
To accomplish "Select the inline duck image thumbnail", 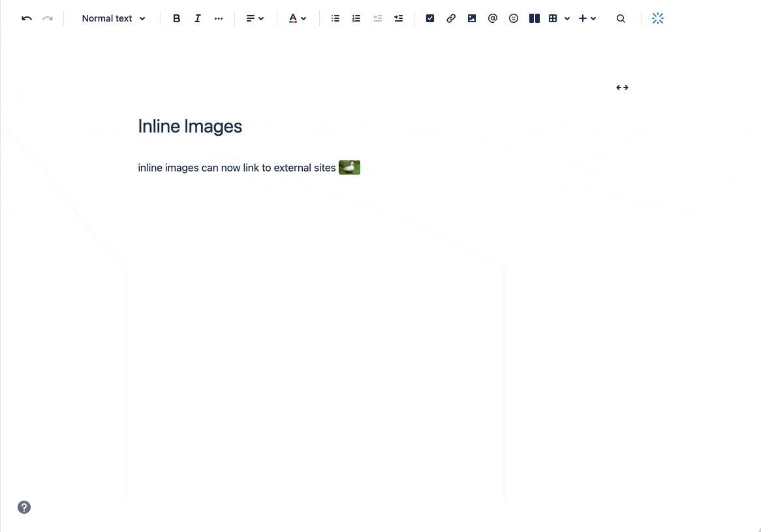I will [x=349, y=168].
